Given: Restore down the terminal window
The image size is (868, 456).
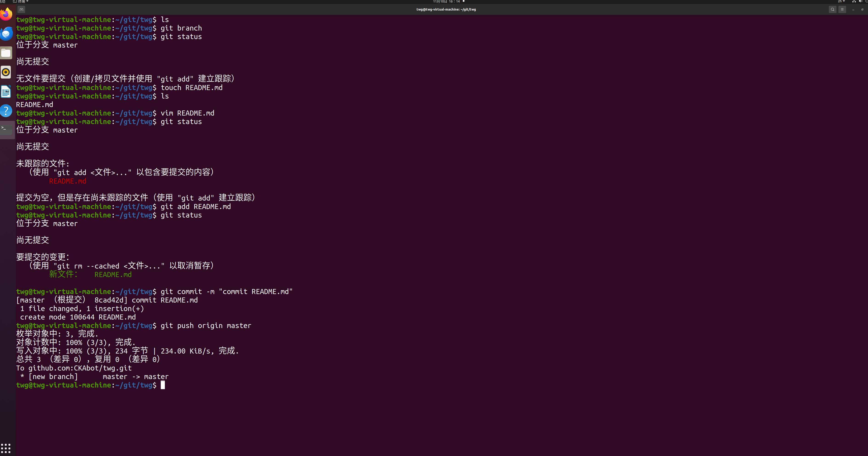Looking at the screenshot, I should 862,9.
